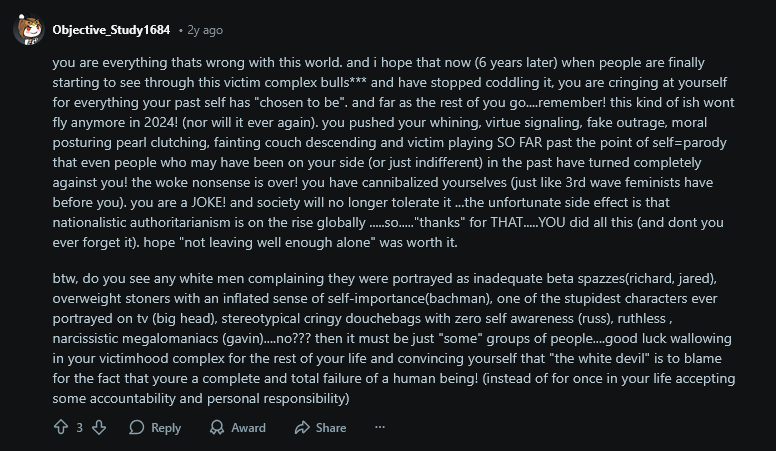Open the Objective_Study1684 user profile link

point(110,30)
